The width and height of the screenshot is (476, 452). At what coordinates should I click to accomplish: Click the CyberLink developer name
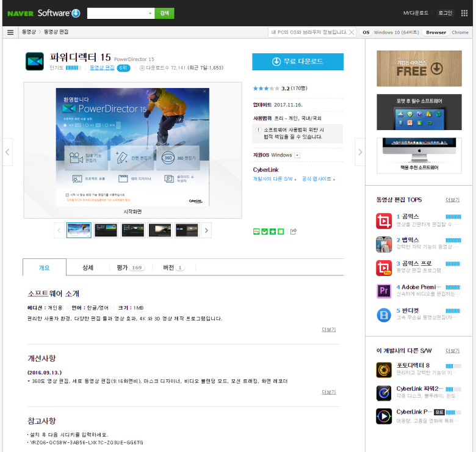coord(265,170)
